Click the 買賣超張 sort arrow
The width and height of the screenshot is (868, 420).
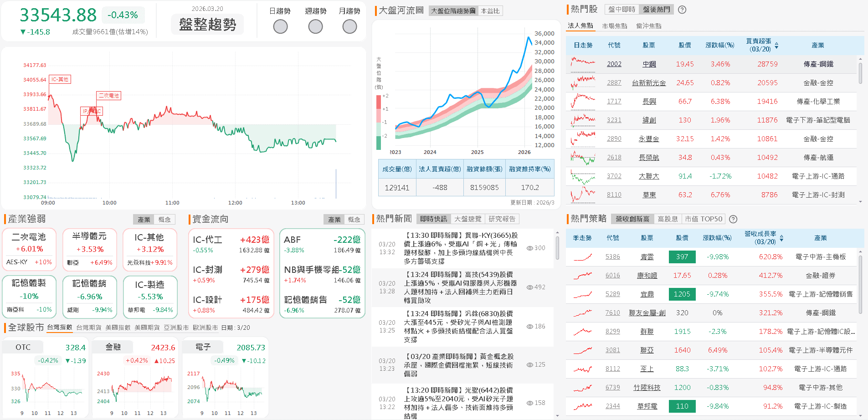click(x=776, y=45)
